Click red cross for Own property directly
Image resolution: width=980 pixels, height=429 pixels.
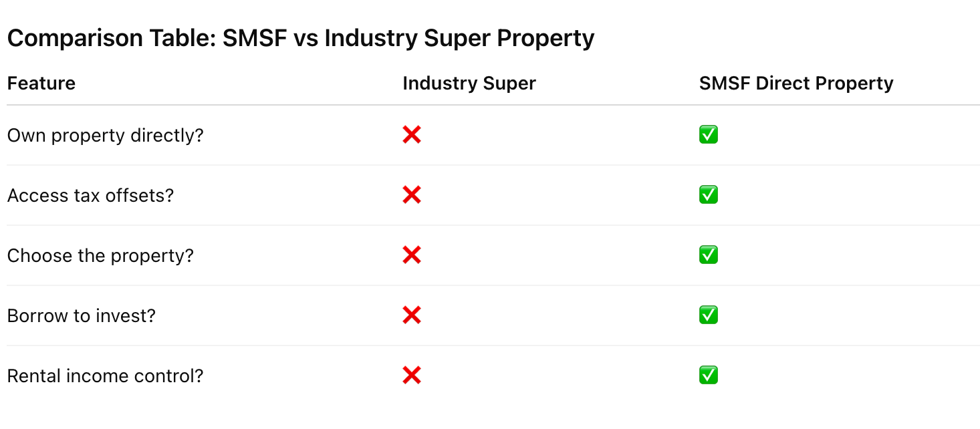pos(412,136)
